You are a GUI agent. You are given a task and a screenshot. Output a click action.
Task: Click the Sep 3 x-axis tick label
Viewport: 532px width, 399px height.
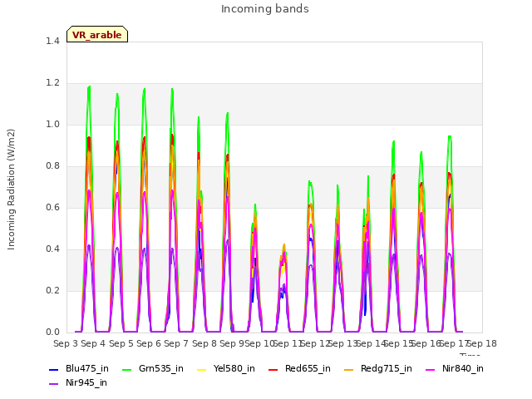pyautogui.click(x=66, y=343)
